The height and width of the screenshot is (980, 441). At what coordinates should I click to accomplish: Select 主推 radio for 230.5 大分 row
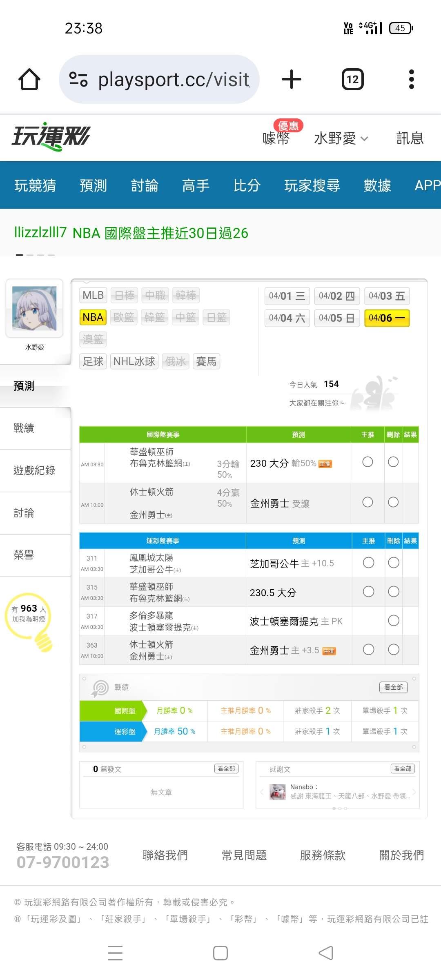(368, 592)
